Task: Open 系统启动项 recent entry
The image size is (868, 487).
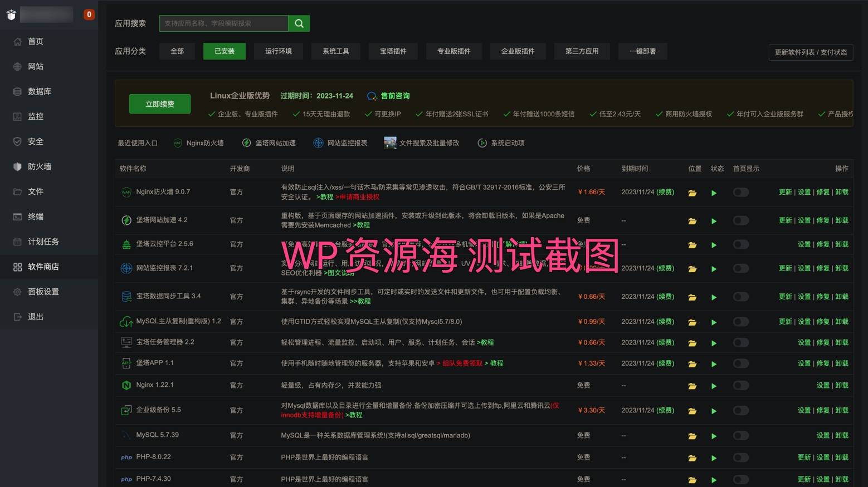Action: pyautogui.click(x=501, y=143)
